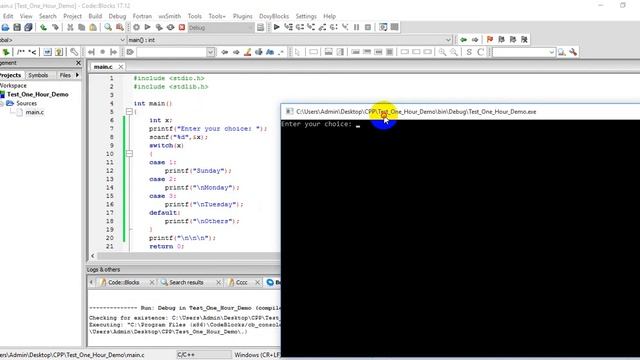
Task: Jump back with the green left arrow
Action: (x=463, y=40)
